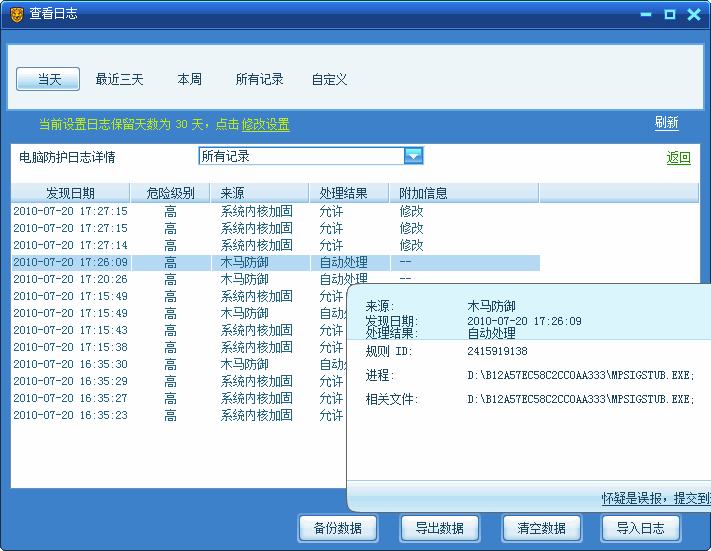Choose the 自定义 tab
711x551 pixels.
tap(329, 79)
